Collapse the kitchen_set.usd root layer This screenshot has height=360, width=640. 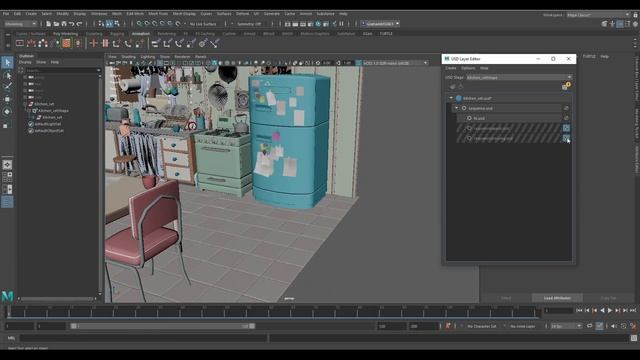pos(451,98)
